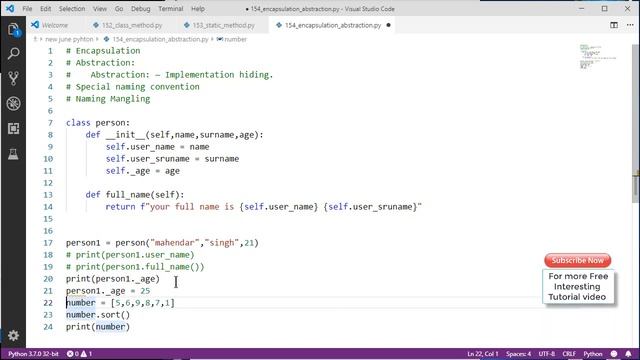Open the Selection menu
Viewport: 640px width, 360px height.
(72, 9)
